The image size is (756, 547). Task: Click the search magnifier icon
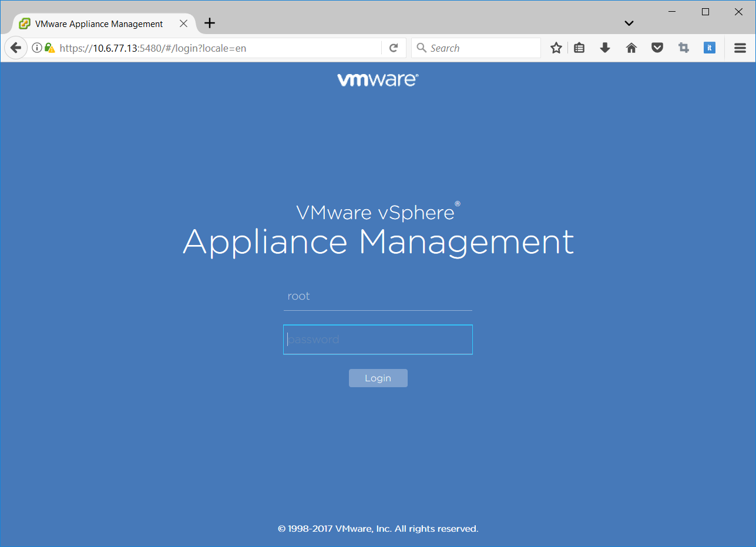(x=421, y=48)
